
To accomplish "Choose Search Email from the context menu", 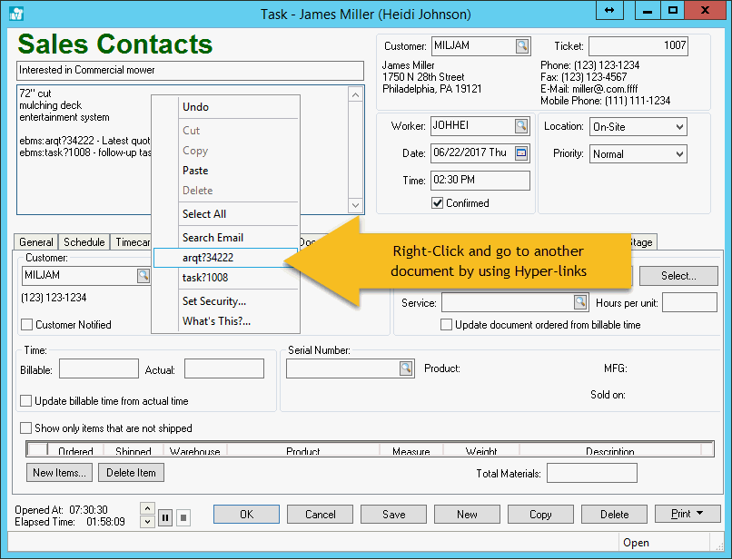I will click(212, 237).
